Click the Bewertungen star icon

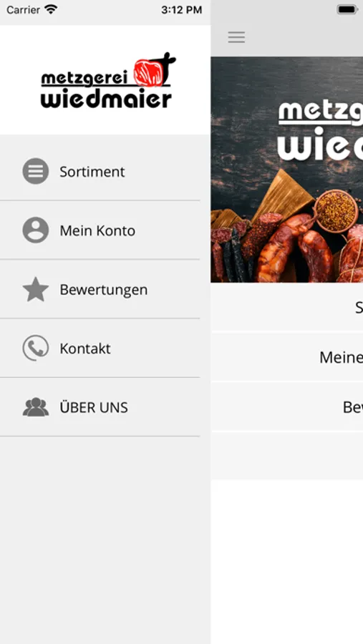pos(35,289)
